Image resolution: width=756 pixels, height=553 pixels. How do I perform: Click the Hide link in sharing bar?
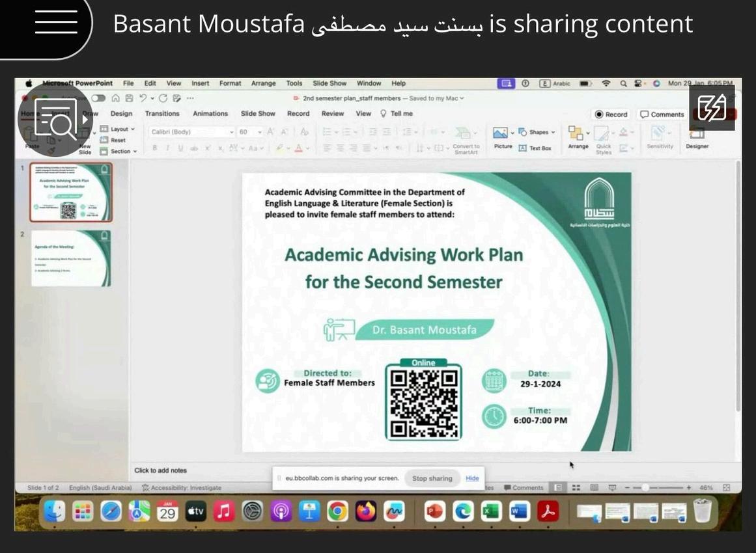[473, 478]
